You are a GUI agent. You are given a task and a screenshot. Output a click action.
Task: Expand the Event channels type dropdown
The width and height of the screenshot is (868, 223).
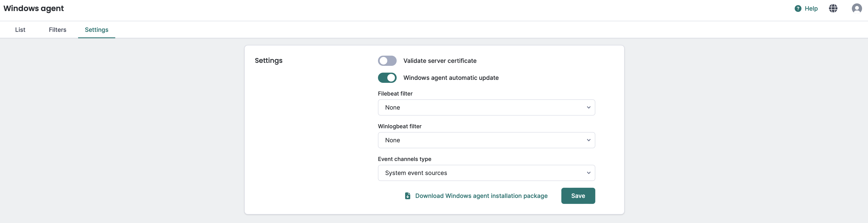[x=486, y=173]
